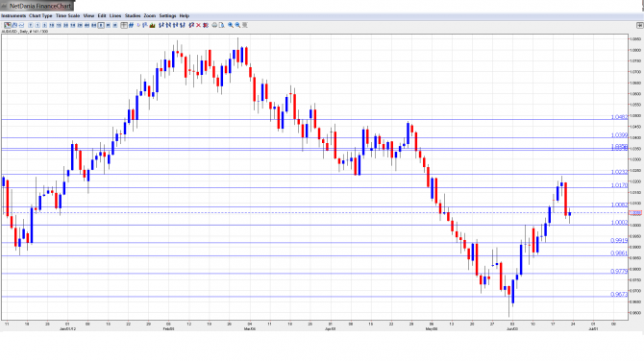
Task: Open the Studies menu
Action: point(133,15)
